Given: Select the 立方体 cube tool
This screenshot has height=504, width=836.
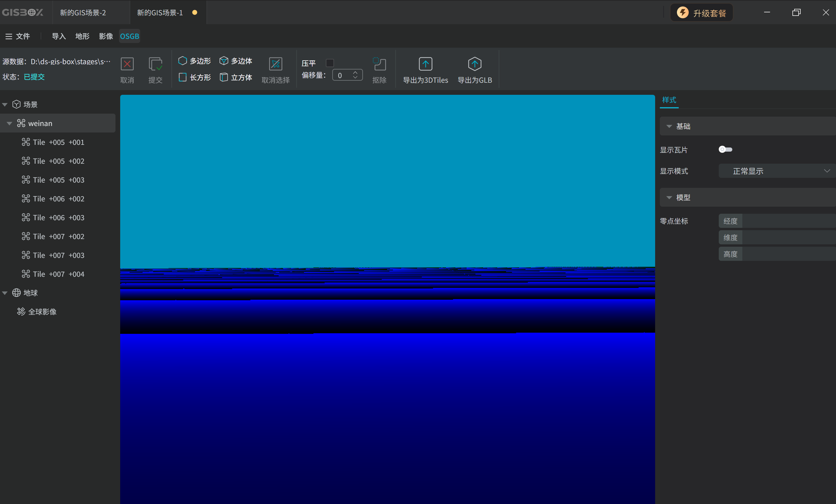Looking at the screenshot, I should [236, 77].
